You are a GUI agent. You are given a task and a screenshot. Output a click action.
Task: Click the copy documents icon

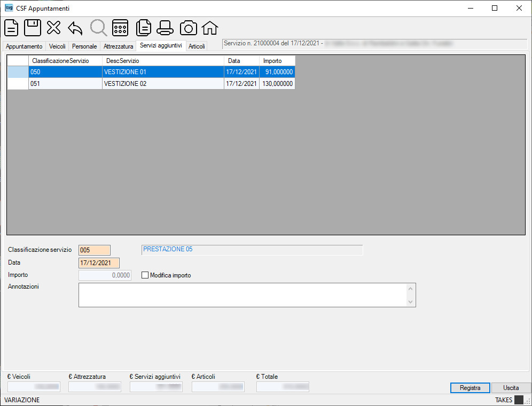(x=144, y=28)
